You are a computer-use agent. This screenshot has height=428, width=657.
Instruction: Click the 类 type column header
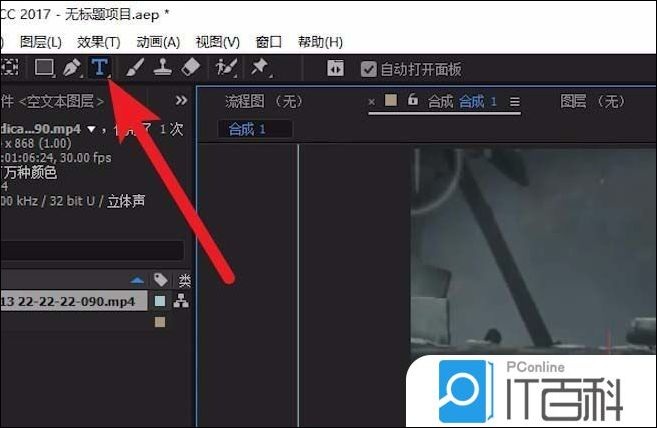(184, 280)
